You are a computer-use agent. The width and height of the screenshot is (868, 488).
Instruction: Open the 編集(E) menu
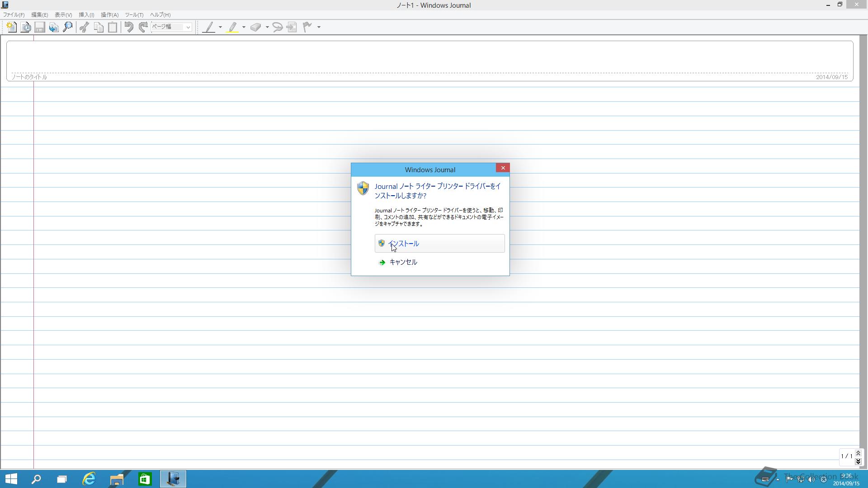pos(39,15)
